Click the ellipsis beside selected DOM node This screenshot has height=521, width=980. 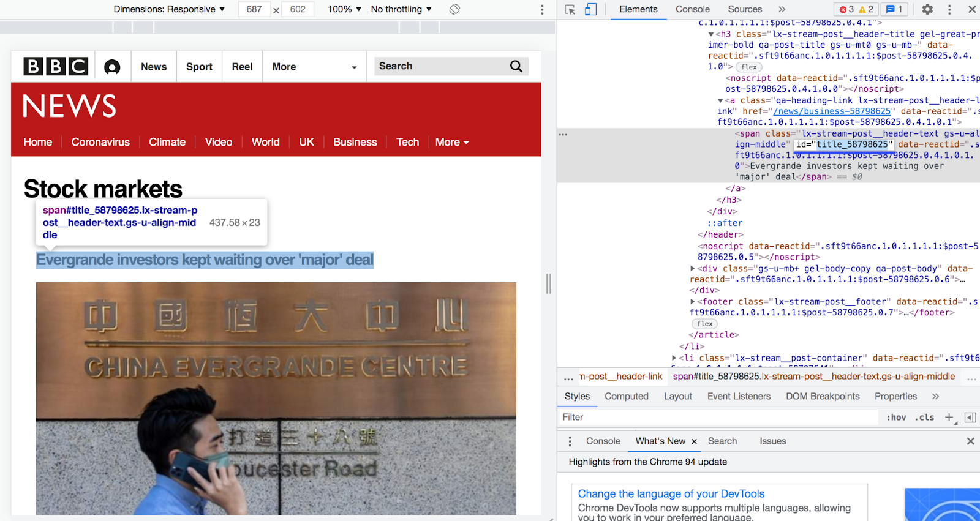point(563,134)
